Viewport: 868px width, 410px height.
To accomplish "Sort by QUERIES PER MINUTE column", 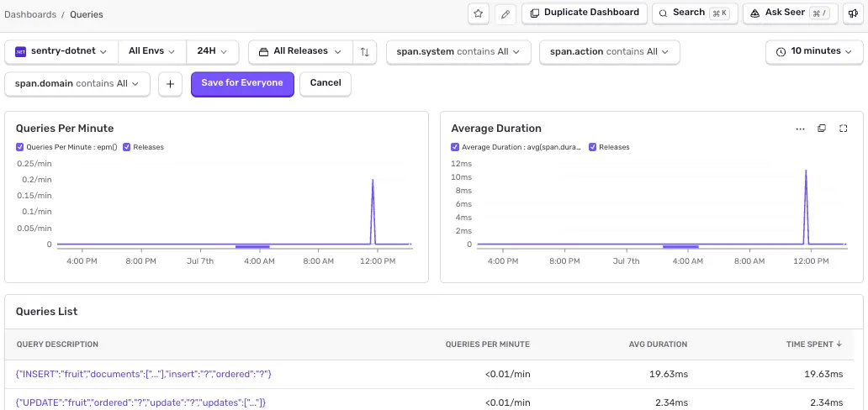I will tap(488, 344).
